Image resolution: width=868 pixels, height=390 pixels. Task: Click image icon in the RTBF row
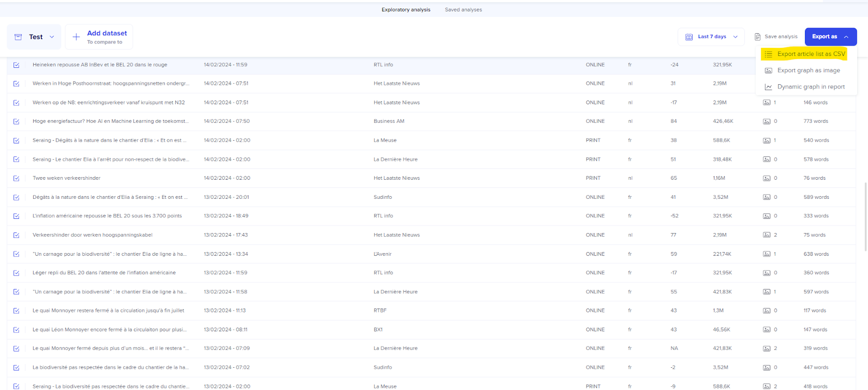(767, 311)
